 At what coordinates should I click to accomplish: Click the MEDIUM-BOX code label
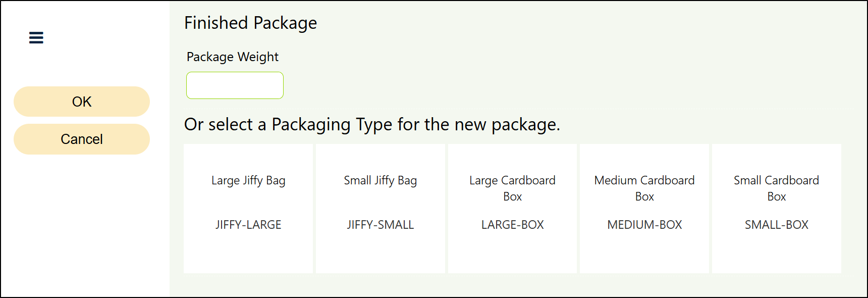point(644,225)
